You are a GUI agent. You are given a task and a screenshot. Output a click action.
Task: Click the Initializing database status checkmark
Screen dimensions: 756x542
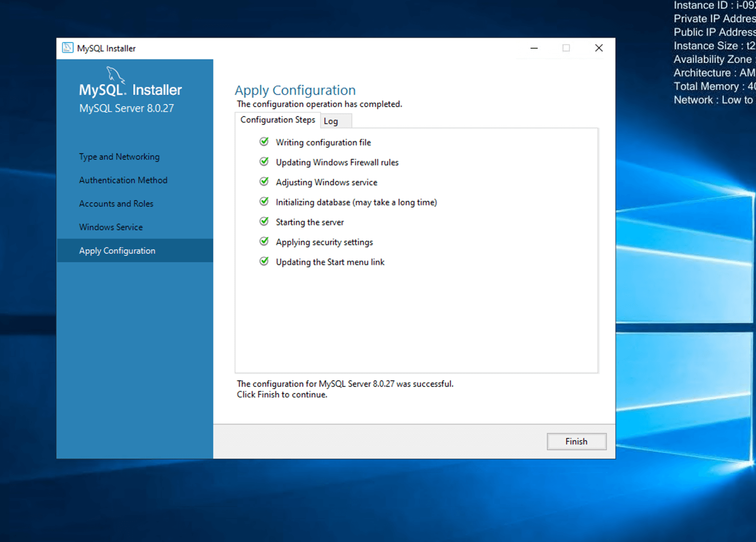pyautogui.click(x=264, y=202)
